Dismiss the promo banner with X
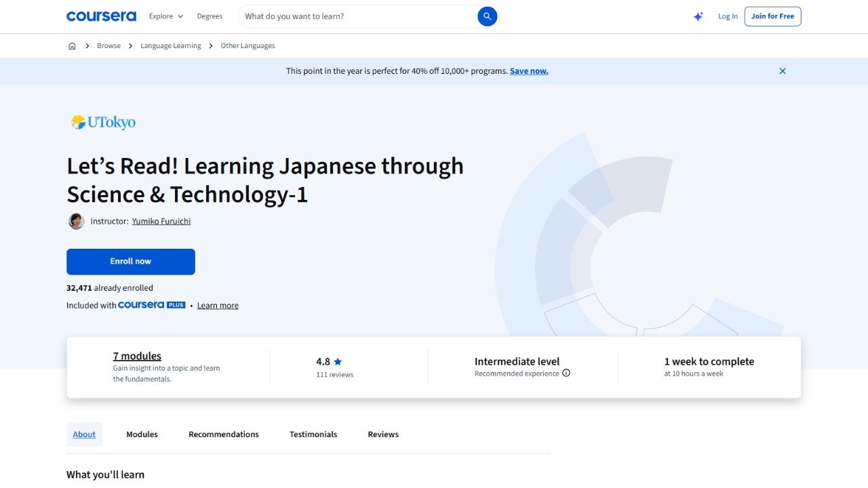Image resolution: width=868 pixels, height=488 pixels. pos(783,71)
